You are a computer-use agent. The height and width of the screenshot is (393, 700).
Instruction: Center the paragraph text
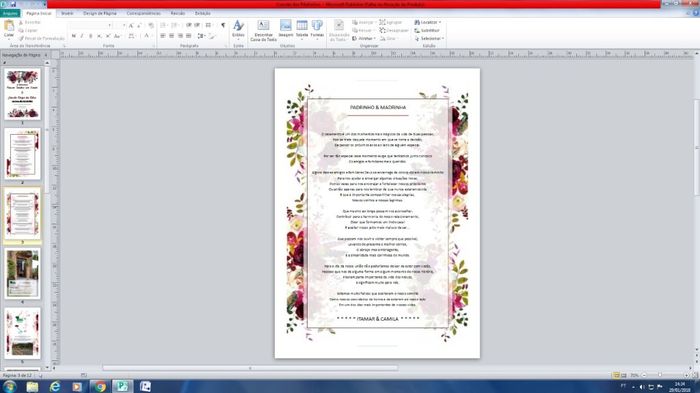click(171, 36)
